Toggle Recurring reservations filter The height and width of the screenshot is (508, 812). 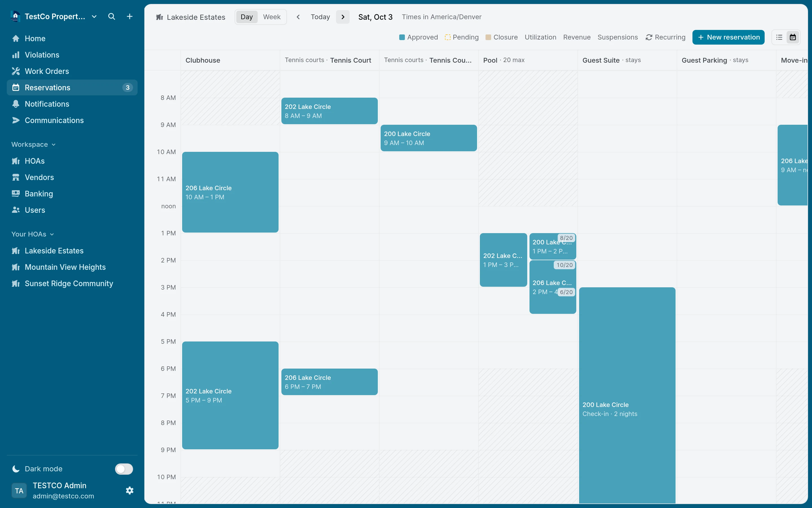(665, 37)
